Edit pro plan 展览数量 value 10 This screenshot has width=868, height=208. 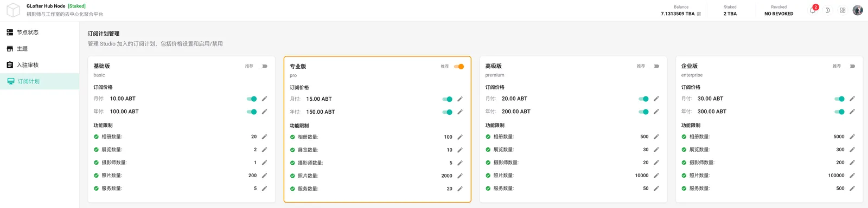click(460, 150)
